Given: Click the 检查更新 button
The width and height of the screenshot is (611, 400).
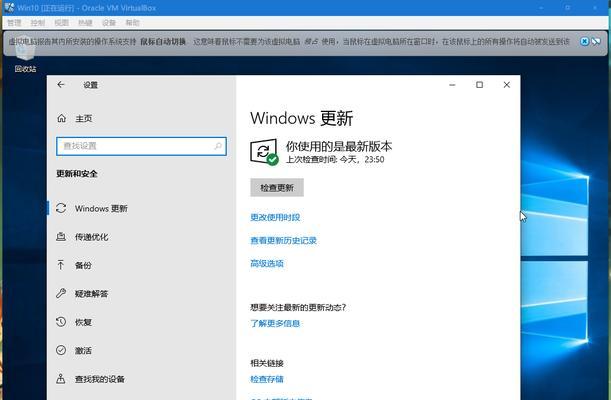Looking at the screenshot, I should coord(277,188).
